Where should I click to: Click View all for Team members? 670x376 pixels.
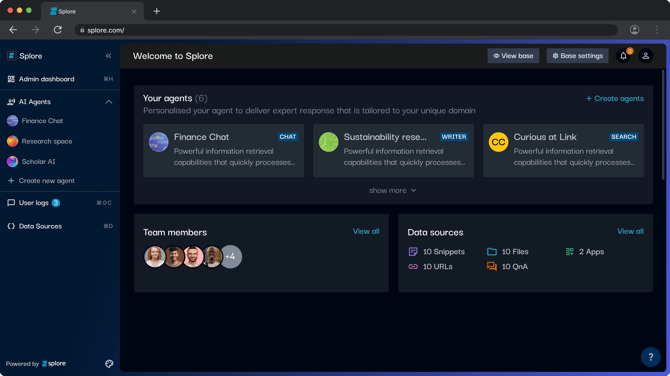coord(366,231)
